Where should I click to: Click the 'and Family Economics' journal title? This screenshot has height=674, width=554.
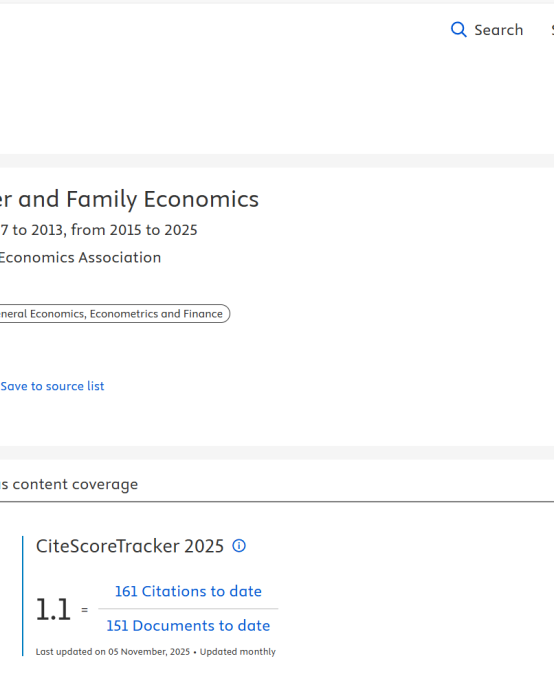point(138,199)
